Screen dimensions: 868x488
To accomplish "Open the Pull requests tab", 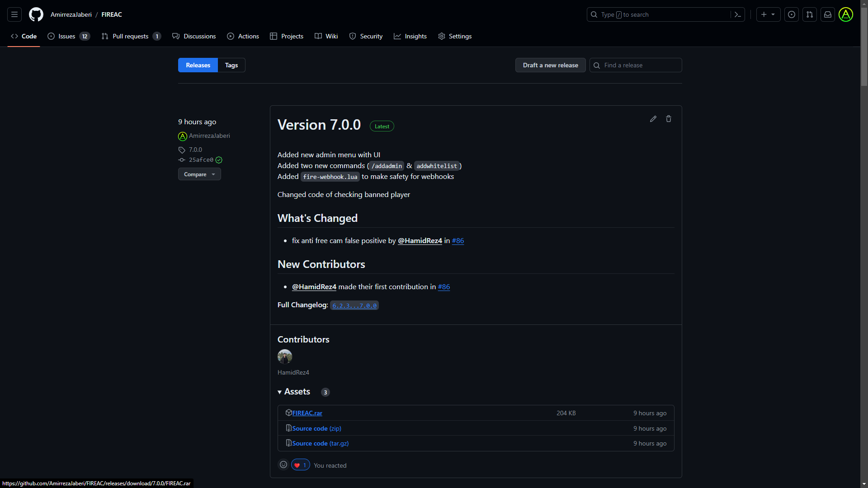I will click(131, 36).
